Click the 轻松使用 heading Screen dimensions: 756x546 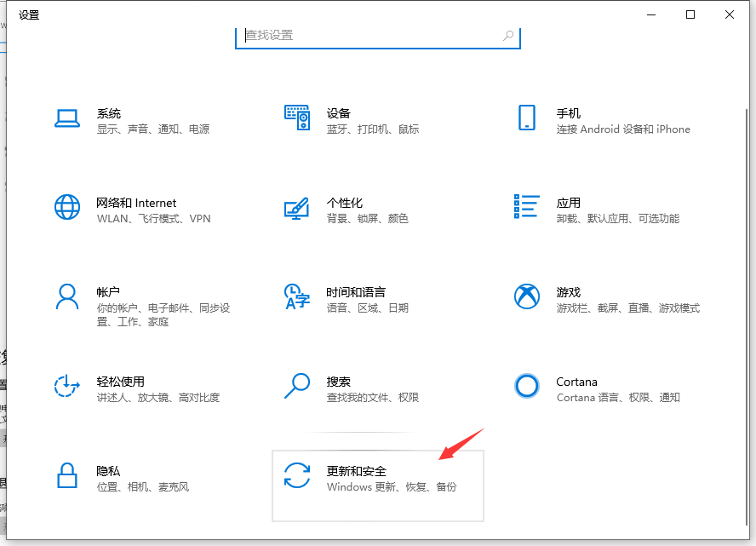pyautogui.click(x=121, y=382)
